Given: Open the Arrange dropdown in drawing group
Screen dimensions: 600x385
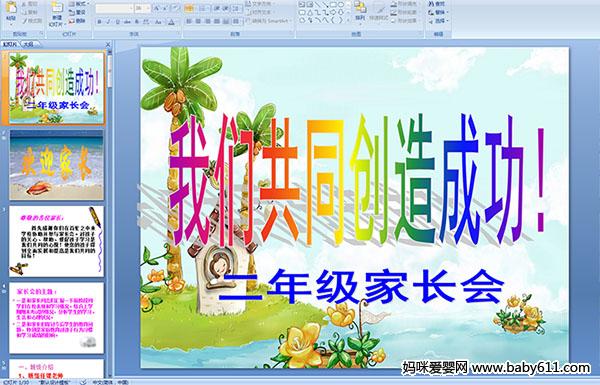Looking at the screenshot, I should 360,11.
